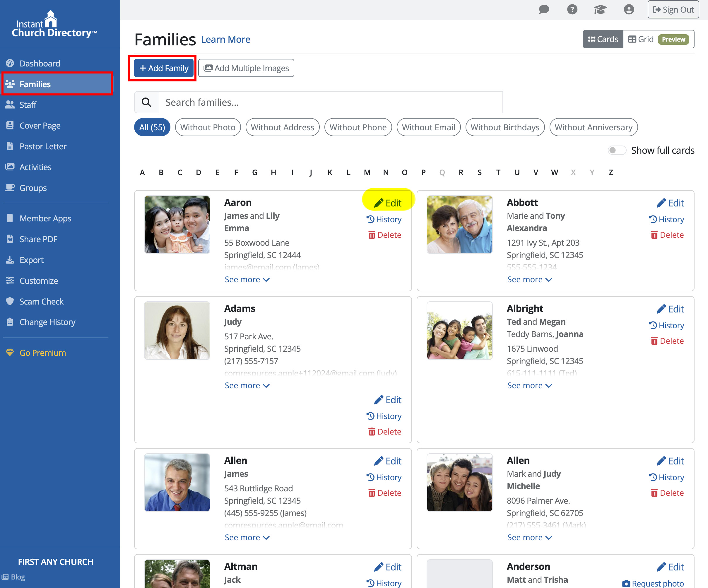The image size is (708, 588).
Task: View History for the Aaron family
Action: pyautogui.click(x=384, y=220)
